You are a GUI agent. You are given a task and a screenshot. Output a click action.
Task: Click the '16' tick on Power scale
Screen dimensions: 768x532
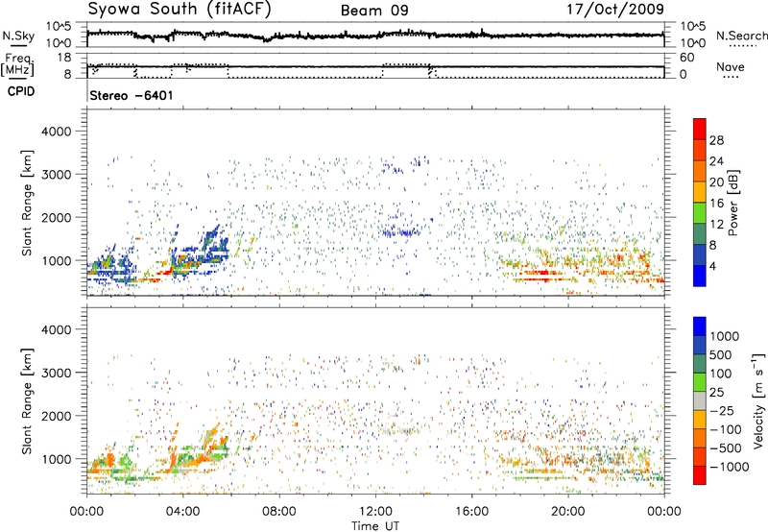(x=716, y=204)
